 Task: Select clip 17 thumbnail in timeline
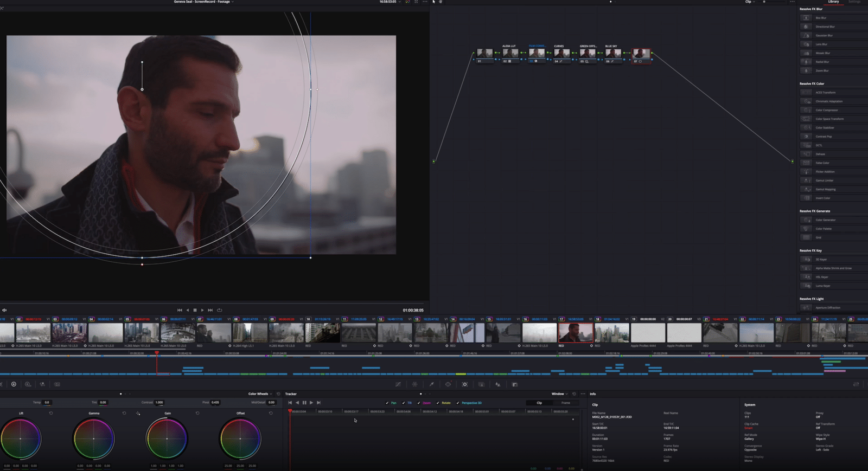click(x=576, y=333)
